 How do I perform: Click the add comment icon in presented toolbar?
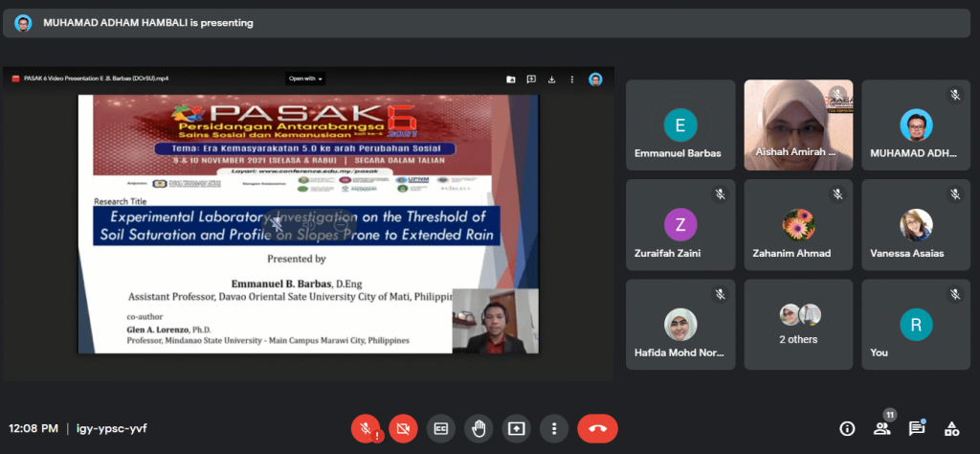[x=531, y=79]
